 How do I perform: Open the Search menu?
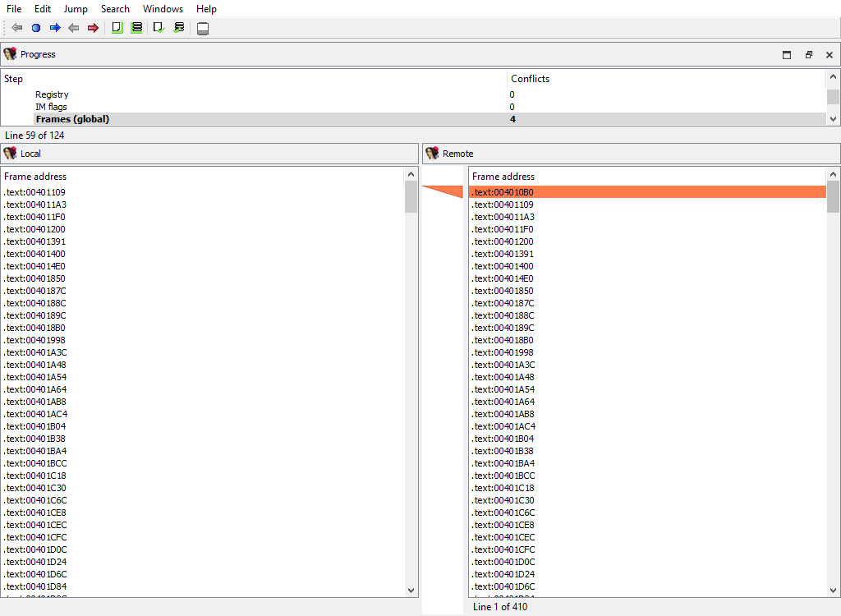(115, 9)
